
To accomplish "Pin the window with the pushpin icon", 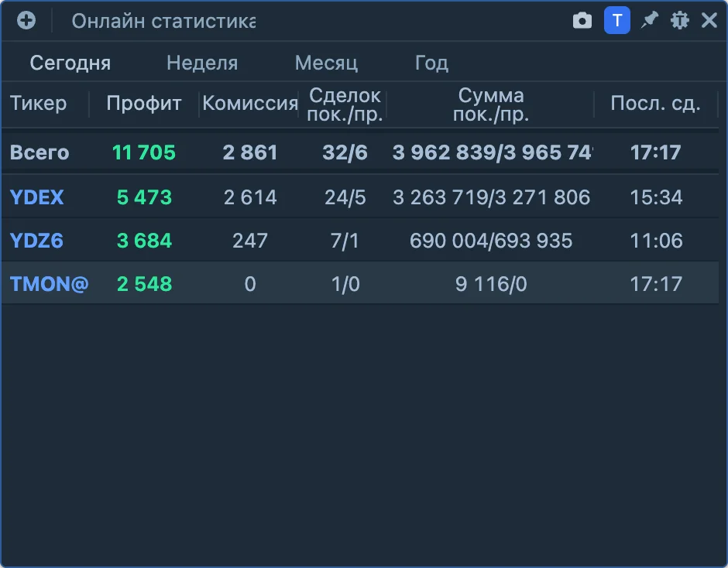I will [x=650, y=20].
